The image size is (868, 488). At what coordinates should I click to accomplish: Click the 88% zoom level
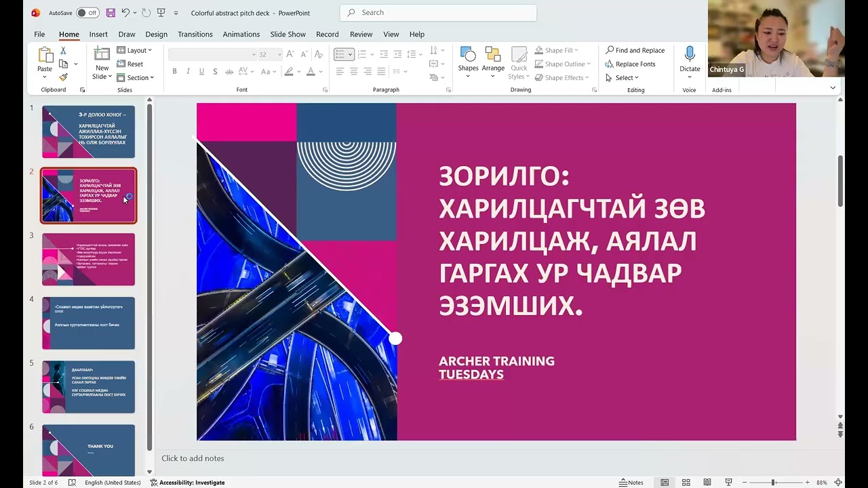point(822,483)
